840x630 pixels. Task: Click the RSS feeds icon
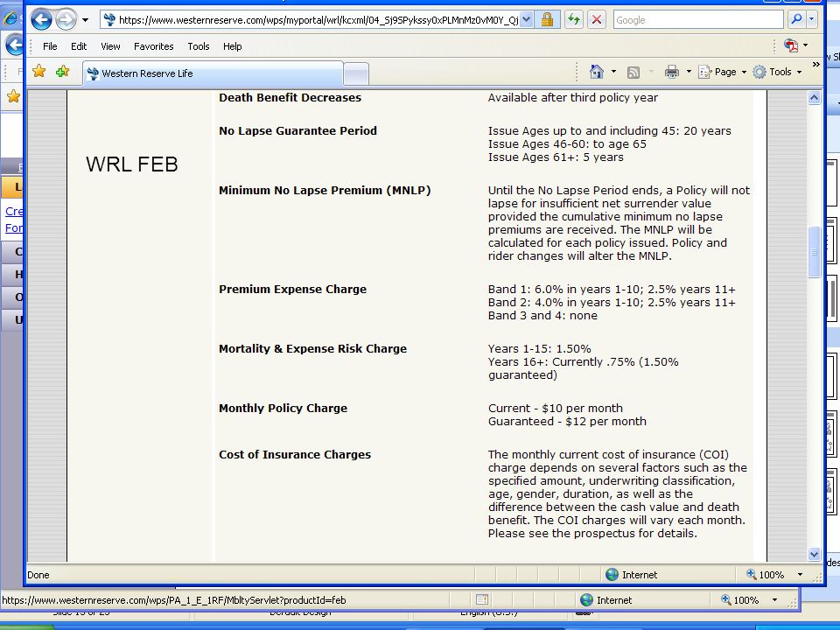[633, 73]
